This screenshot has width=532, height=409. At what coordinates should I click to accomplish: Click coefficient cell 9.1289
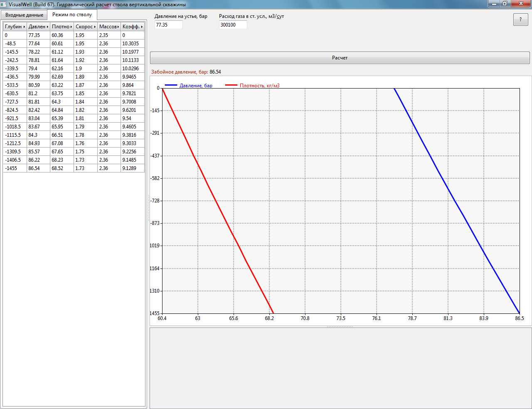(x=133, y=168)
